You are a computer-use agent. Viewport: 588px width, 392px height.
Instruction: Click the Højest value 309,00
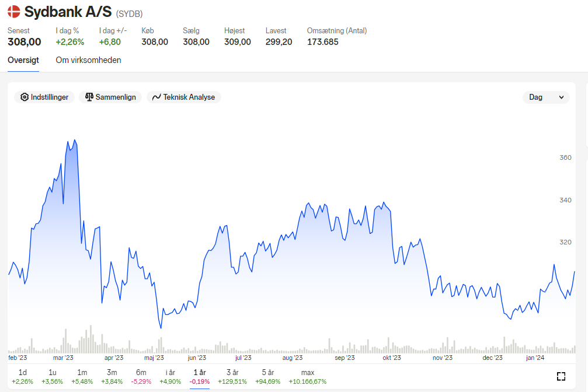coord(238,42)
